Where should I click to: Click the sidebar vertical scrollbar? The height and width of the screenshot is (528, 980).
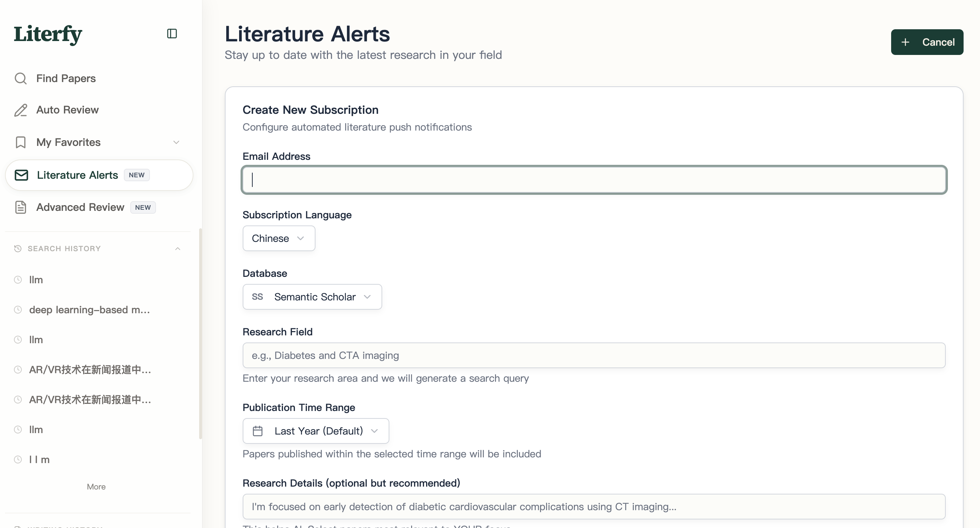(200, 334)
